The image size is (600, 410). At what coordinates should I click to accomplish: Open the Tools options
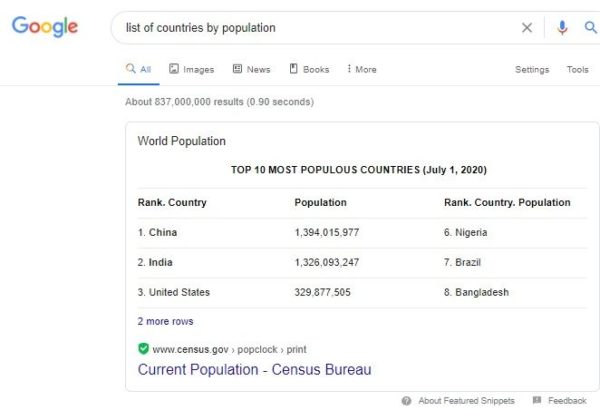[x=577, y=69]
